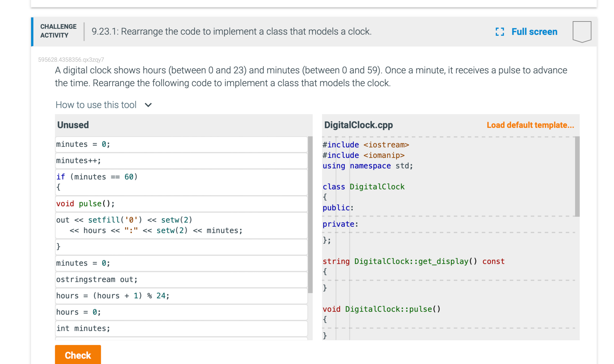Image resolution: width=614 pixels, height=364 pixels.
Task: Select the first 'minutes = 0;' block
Action: (x=181, y=144)
